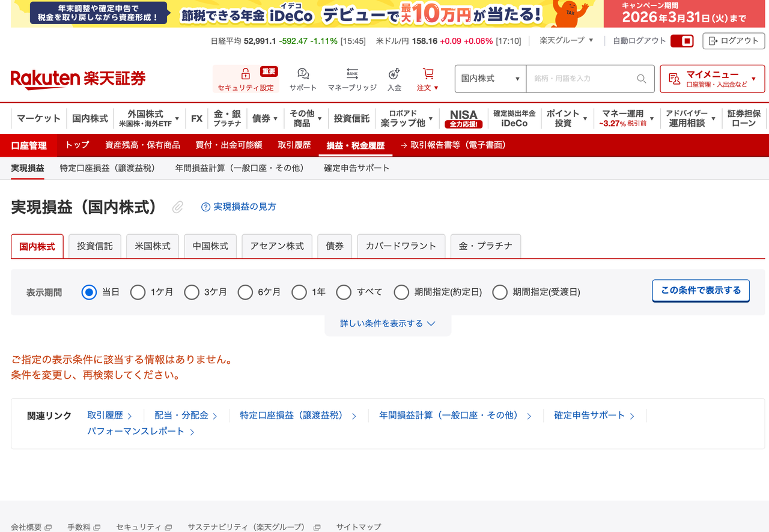This screenshot has height=532, width=769.
Task: Open マネーブリッジ via the bank icon
Action: (x=351, y=73)
